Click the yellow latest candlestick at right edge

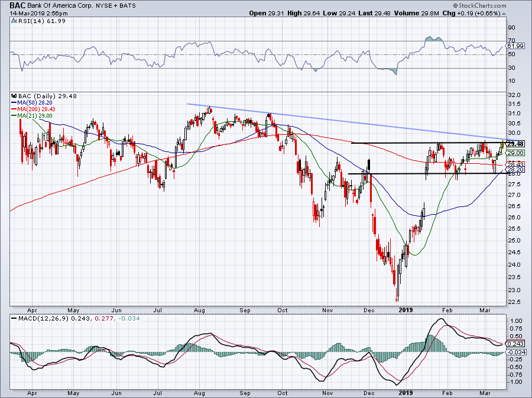coord(502,145)
